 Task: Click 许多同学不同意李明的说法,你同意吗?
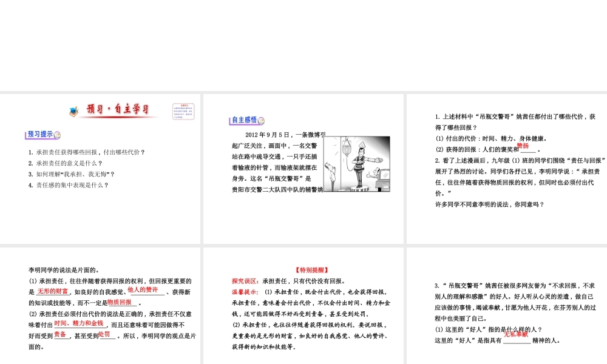coord(490,204)
